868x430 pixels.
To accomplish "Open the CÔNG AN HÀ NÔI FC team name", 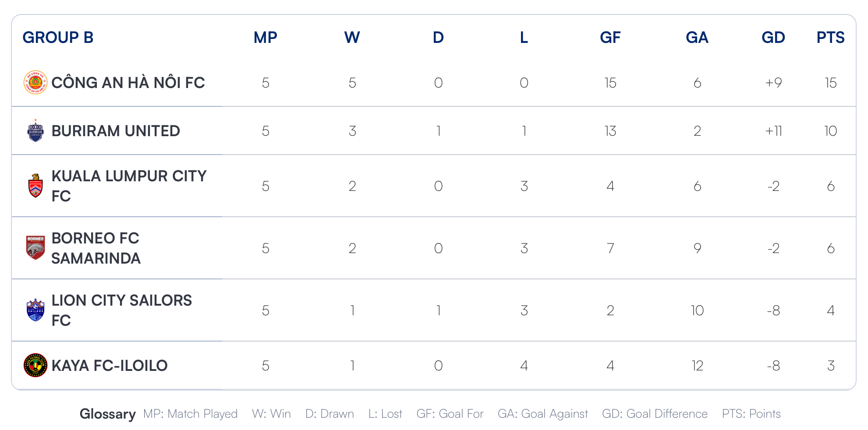I will pyautogui.click(x=128, y=82).
